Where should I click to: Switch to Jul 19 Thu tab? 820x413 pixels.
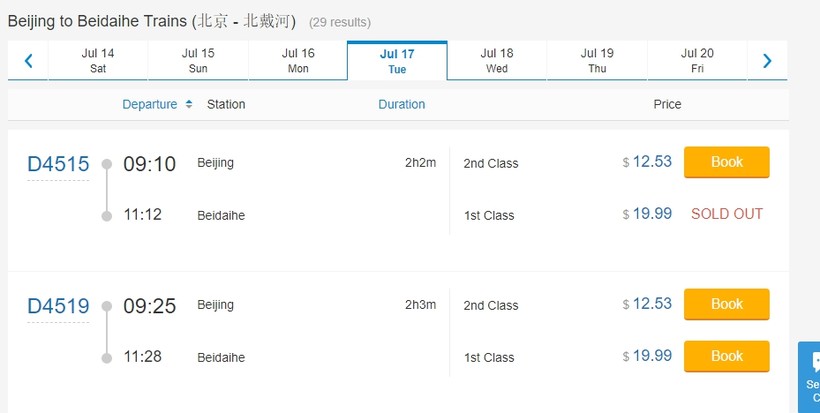click(597, 61)
